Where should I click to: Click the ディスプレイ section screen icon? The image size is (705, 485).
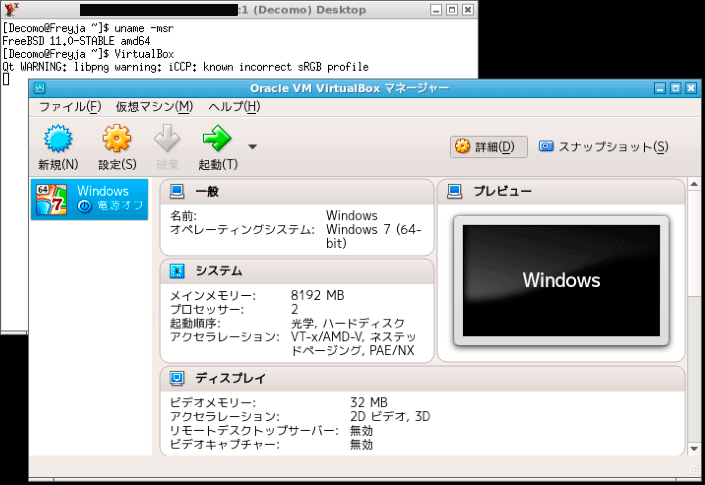[177, 379]
